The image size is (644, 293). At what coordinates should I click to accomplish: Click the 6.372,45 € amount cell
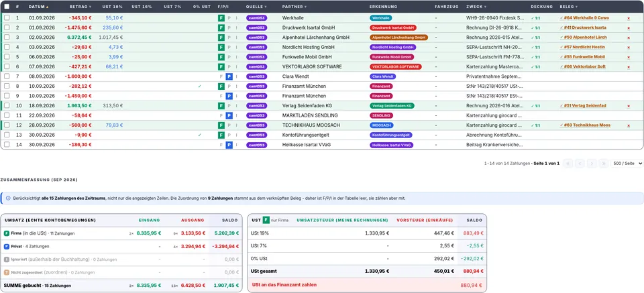pos(79,38)
